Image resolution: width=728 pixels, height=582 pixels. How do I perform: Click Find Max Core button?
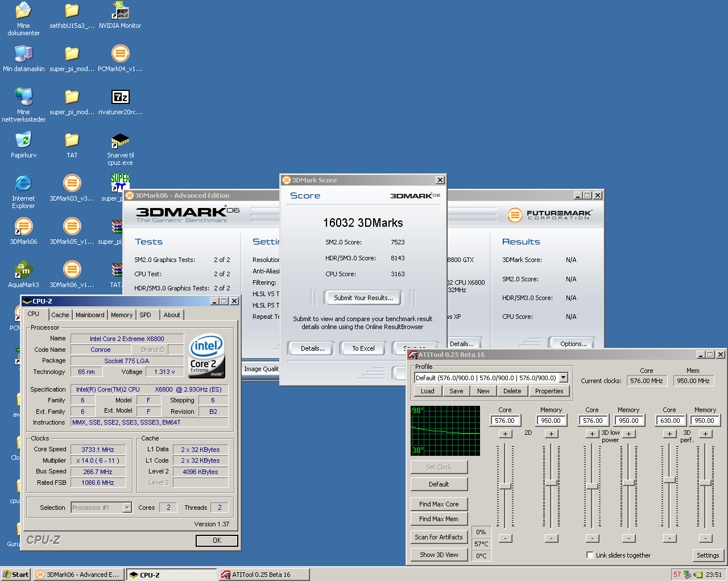(x=439, y=504)
